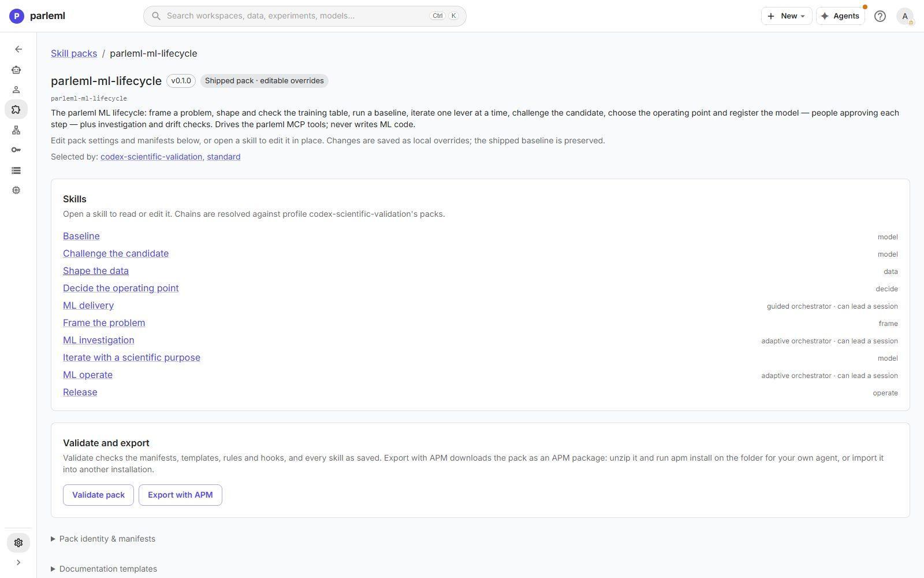Viewport: 924px width, 578px height.
Task: Click the parleml brand name text
Action: coord(47,16)
